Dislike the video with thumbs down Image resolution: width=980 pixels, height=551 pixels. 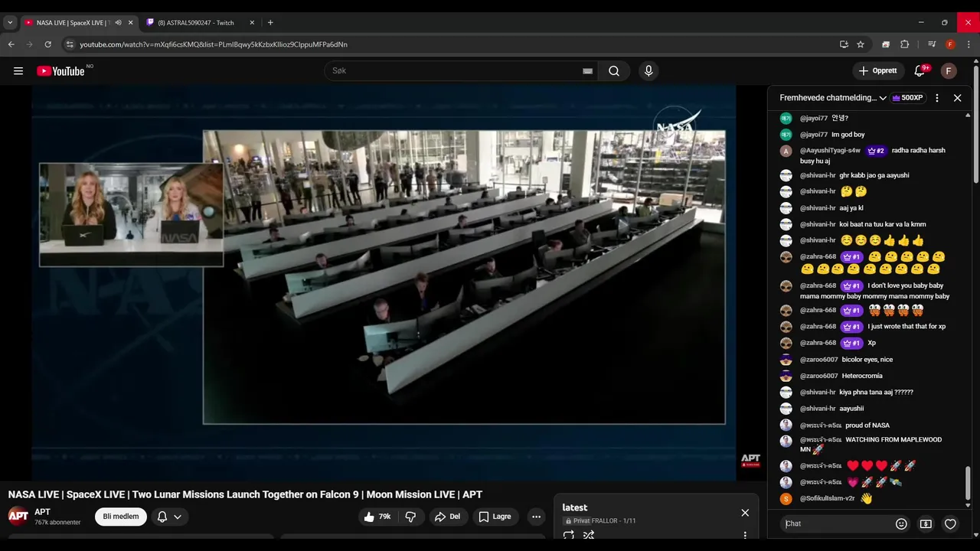coord(410,517)
